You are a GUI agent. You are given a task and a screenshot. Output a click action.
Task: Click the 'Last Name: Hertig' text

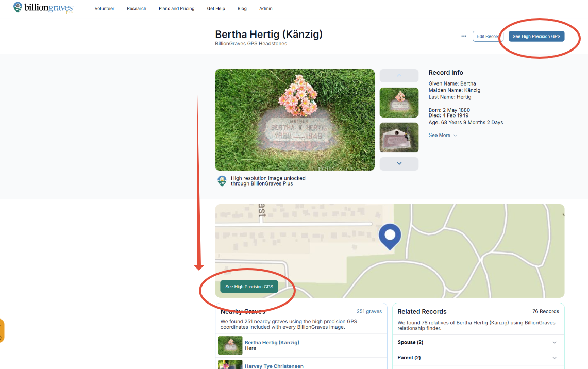tap(450, 97)
